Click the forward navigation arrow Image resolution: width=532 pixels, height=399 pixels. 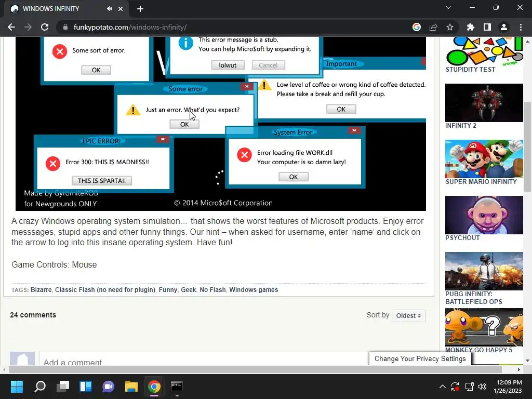pyautogui.click(x=28, y=27)
